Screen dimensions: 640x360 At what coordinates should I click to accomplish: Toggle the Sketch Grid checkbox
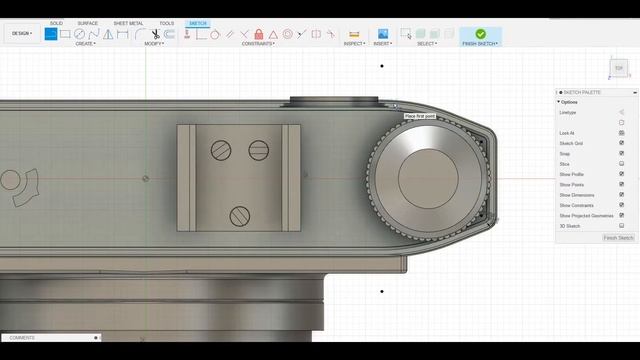622,143
